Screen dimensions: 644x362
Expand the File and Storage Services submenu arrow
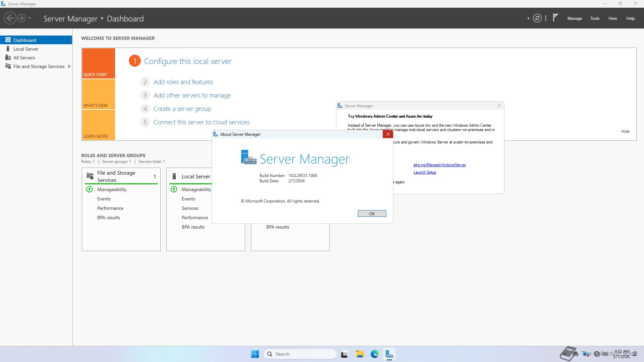point(69,66)
